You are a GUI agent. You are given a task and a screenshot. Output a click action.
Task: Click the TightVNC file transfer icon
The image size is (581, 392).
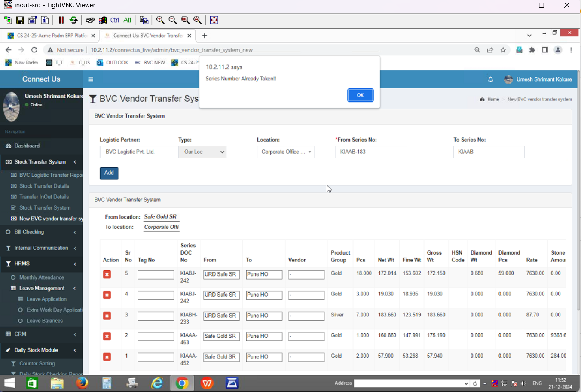(144, 20)
